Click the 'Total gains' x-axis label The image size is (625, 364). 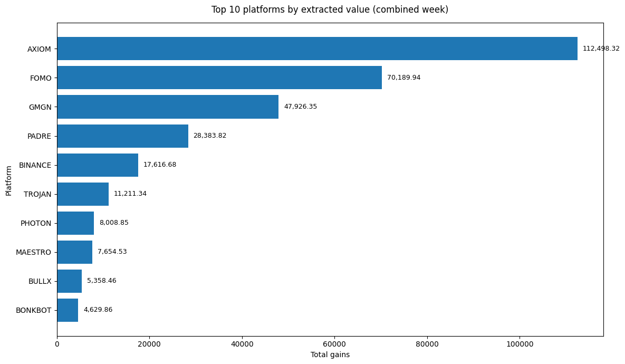coord(330,355)
